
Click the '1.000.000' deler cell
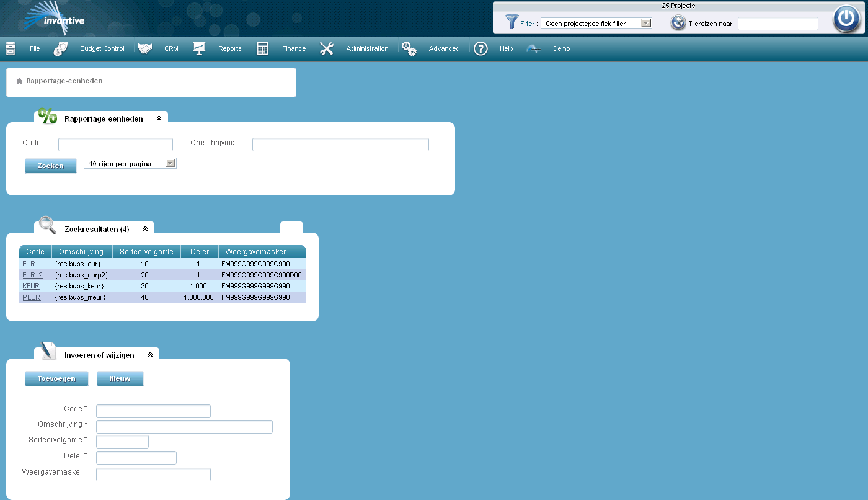tap(200, 297)
